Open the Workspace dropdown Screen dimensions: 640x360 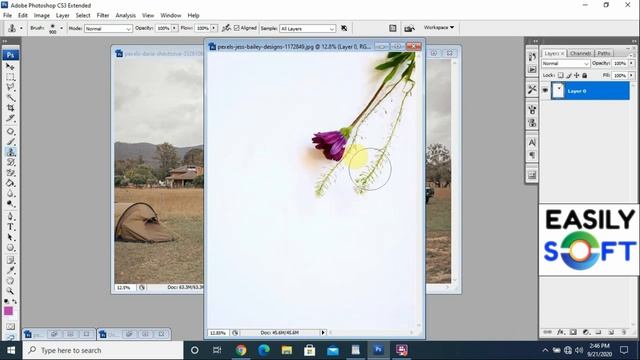[x=439, y=27]
